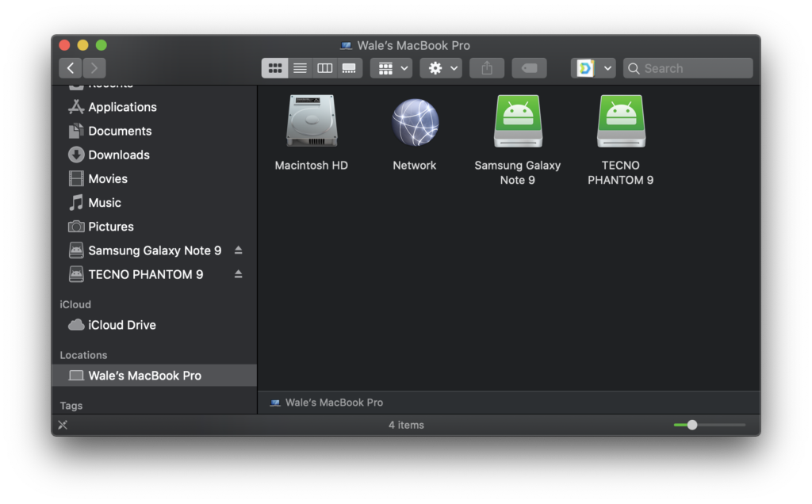Click the '4 items' status text
812x504 pixels.
point(407,425)
